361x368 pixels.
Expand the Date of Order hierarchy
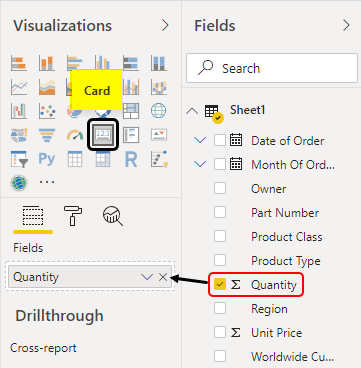[x=200, y=140]
